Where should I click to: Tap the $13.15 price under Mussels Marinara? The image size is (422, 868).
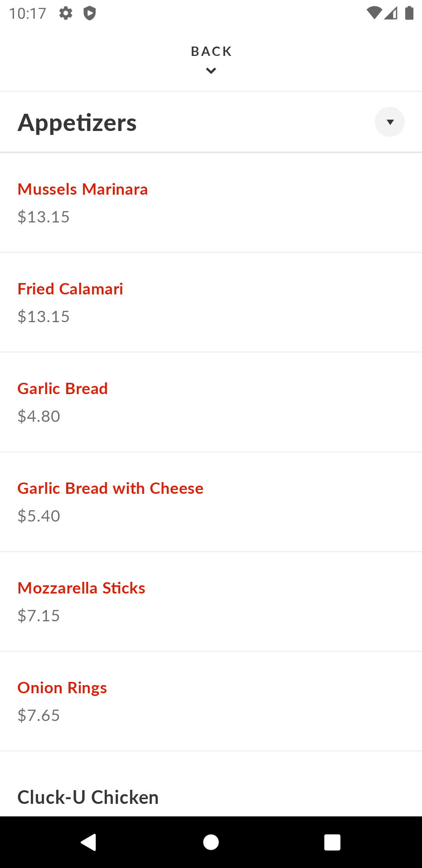43,217
